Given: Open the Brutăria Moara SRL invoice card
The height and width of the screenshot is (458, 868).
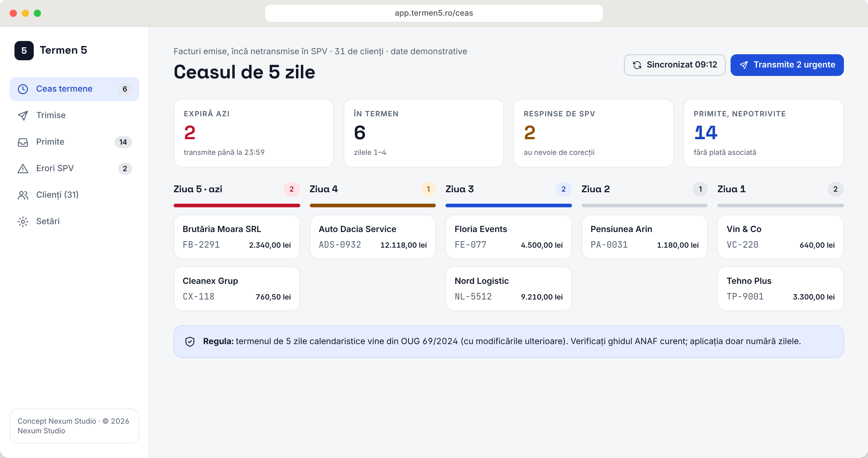Looking at the screenshot, I should point(237,237).
